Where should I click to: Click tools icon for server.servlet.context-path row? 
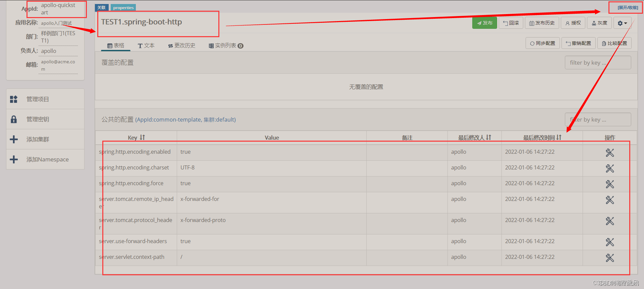(x=609, y=258)
